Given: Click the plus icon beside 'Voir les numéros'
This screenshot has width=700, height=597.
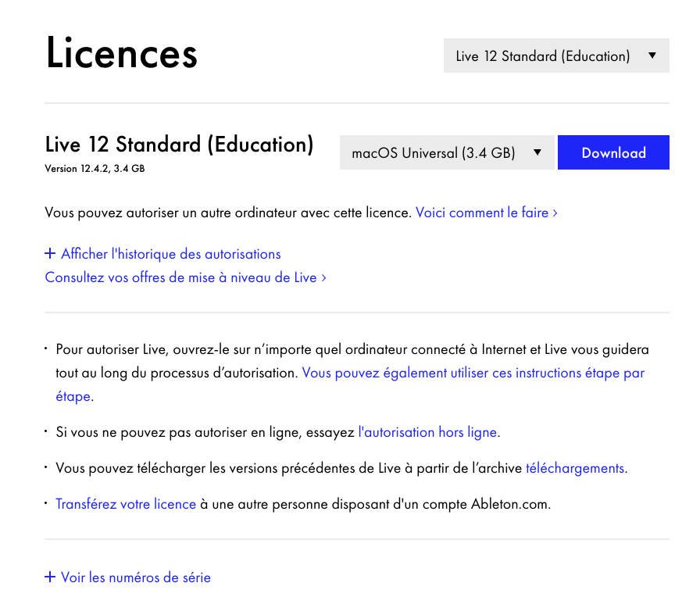Looking at the screenshot, I should point(50,577).
